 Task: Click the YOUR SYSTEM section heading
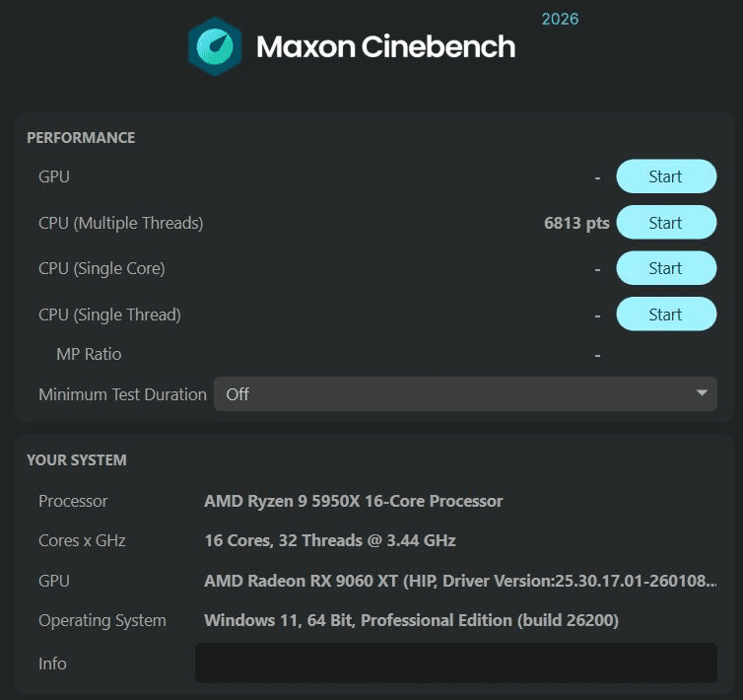[x=77, y=460]
